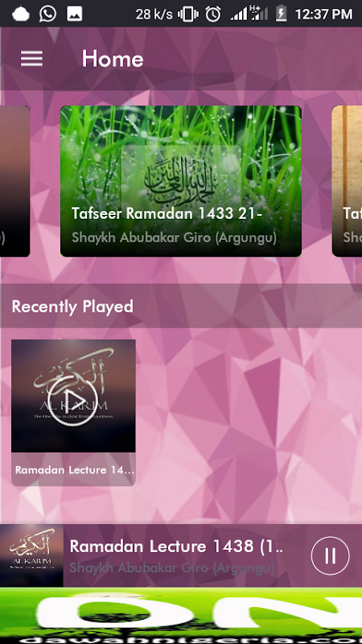Open Tafseer Ramadan 1433 featured card
Screen dimensions: 362x644
tap(181, 181)
